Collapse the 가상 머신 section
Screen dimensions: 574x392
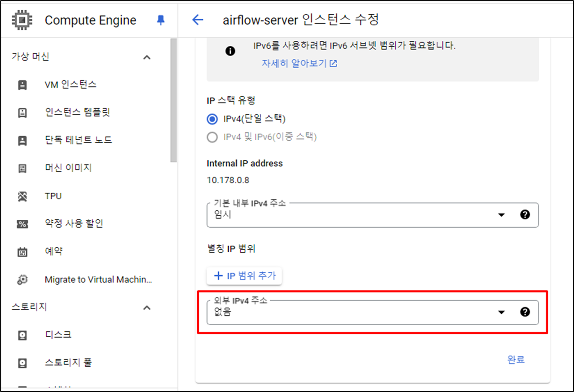[147, 57]
